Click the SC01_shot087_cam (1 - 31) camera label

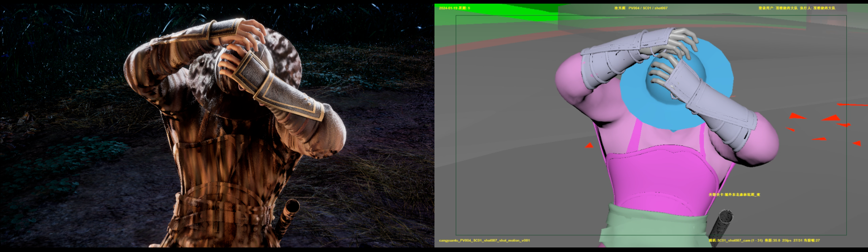pos(740,240)
